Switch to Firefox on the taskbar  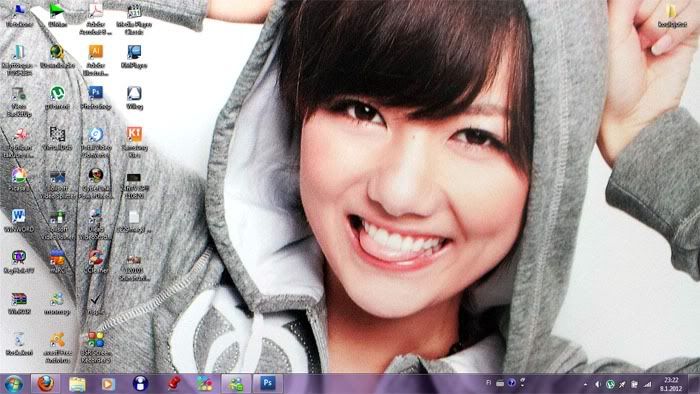[46, 384]
